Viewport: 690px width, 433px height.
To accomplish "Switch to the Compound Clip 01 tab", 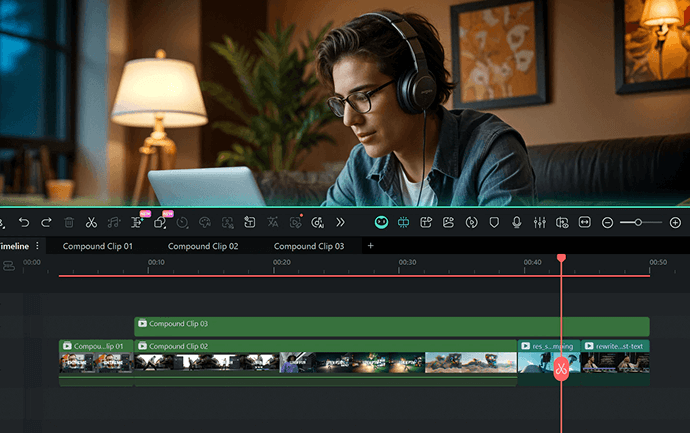I will [98, 246].
